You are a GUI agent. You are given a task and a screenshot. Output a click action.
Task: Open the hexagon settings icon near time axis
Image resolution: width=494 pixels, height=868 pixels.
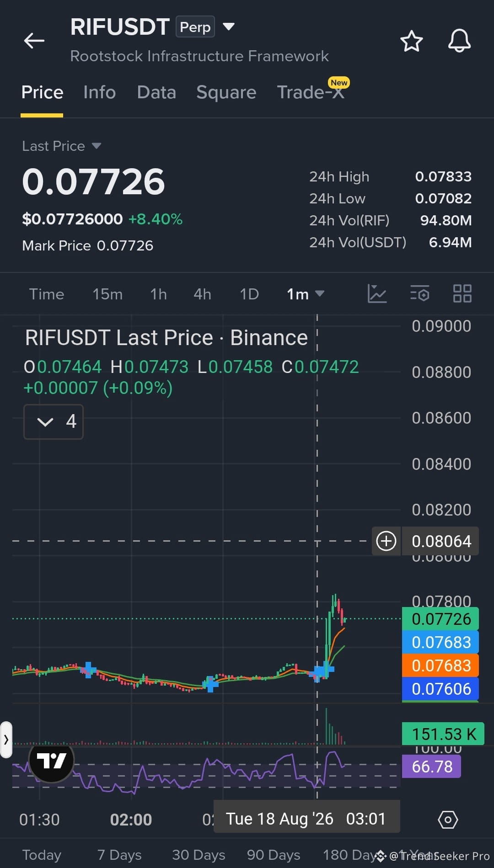[448, 820]
